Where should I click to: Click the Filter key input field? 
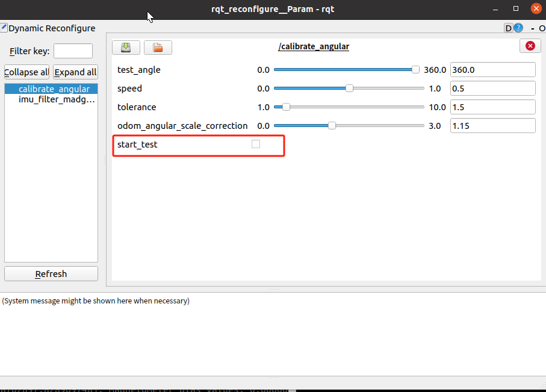coord(73,51)
